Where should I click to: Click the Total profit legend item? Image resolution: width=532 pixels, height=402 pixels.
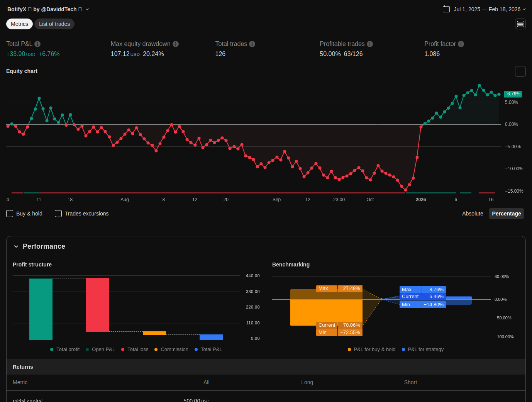click(x=65, y=349)
